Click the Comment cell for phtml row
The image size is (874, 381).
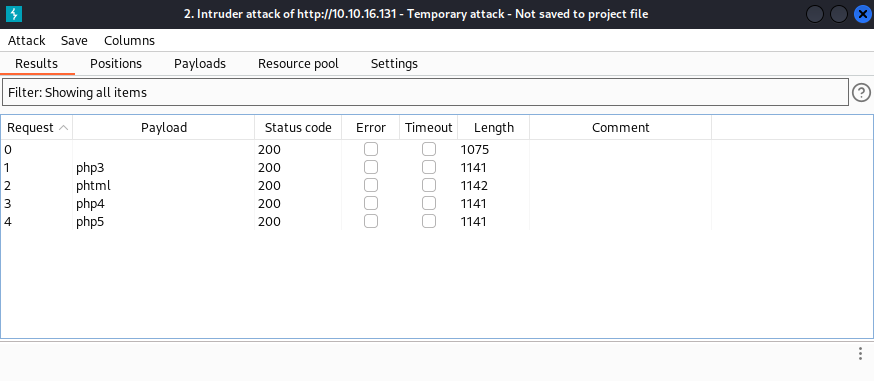[x=620, y=185]
